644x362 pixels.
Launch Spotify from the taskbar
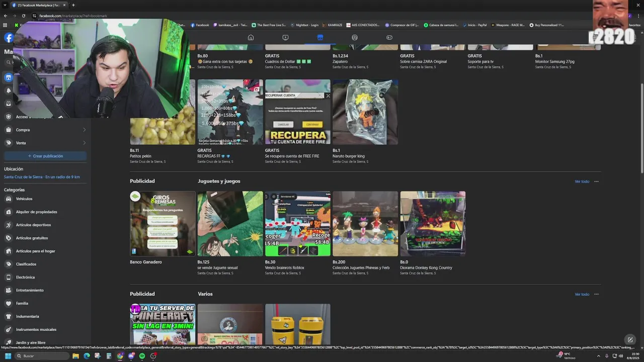pyautogui.click(x=142, y=356)
